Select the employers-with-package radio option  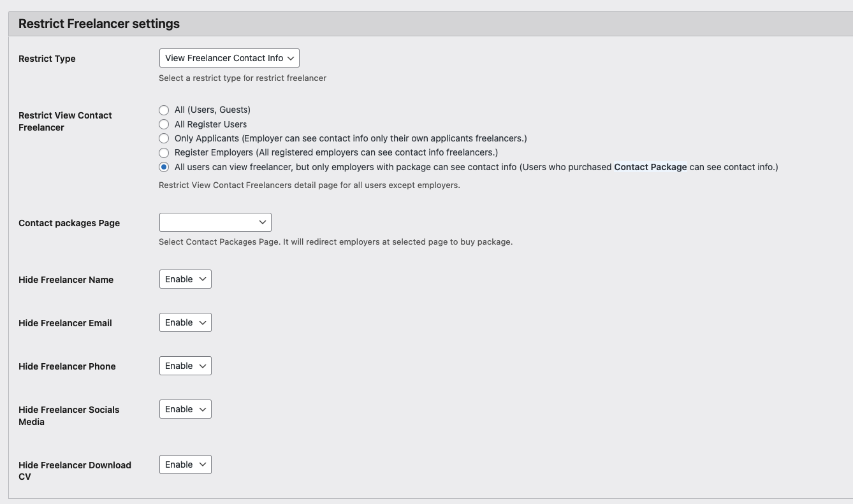(164, 167)
